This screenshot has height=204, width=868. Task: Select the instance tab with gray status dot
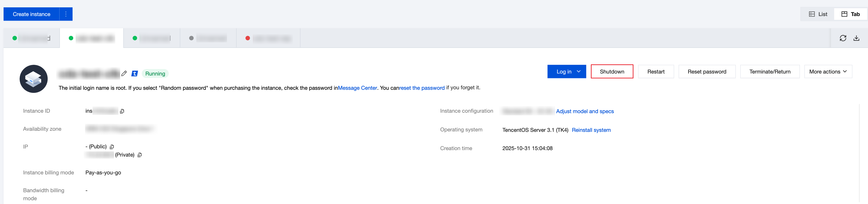click(208, 38)
